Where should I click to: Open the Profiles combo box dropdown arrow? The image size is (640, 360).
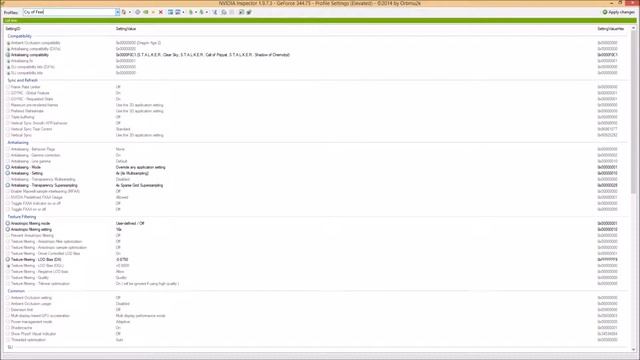[x=118, y=12]
